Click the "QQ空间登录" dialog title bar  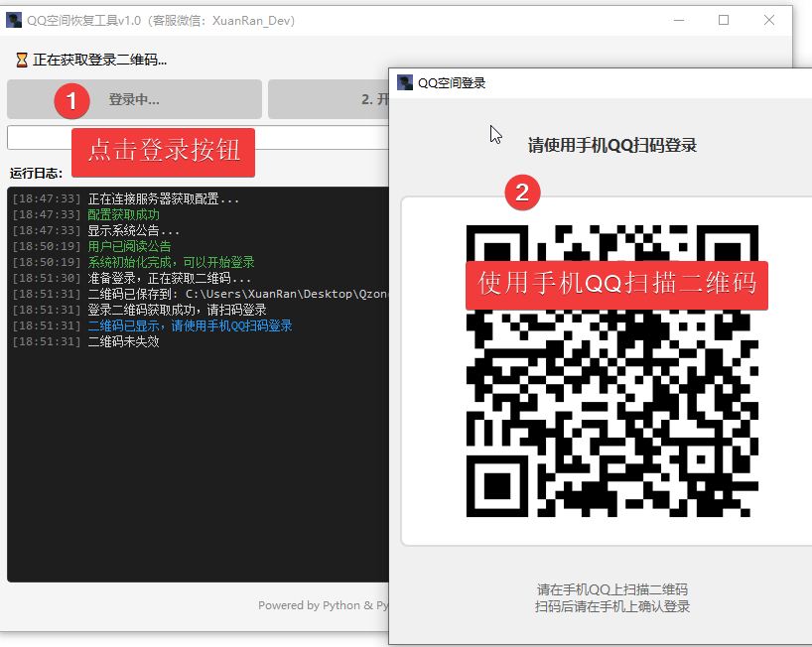pyautogui.click(x=596, y=83)
